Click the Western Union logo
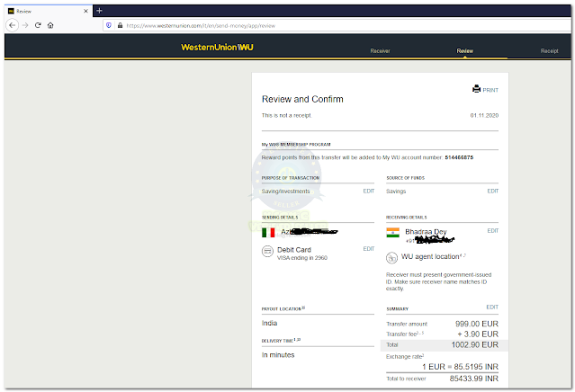Screen dimensions: 575x392 click(217, 48)
